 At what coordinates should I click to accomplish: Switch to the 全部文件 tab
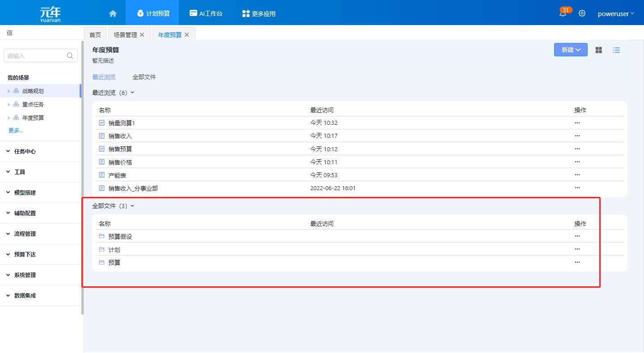(144, 77)
